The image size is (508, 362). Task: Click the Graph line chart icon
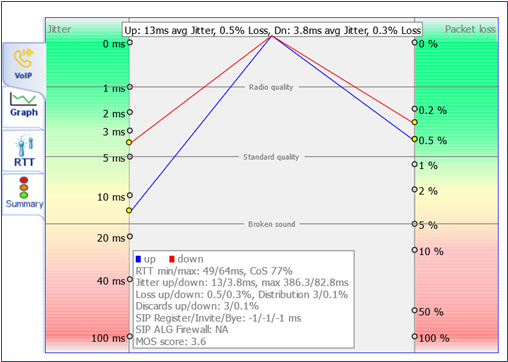click(23, 99)
